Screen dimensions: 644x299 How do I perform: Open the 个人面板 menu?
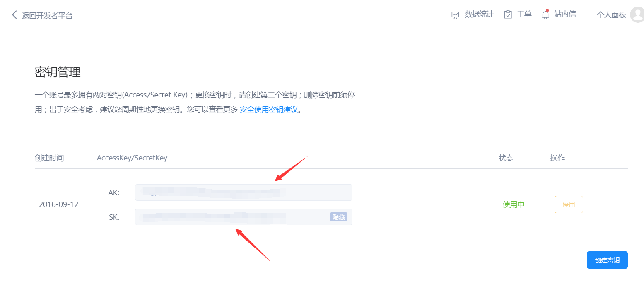coord(611,15)
